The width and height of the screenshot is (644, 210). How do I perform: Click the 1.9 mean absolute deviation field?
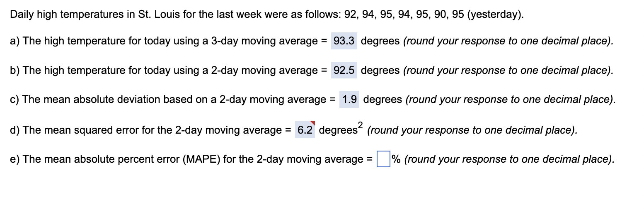349,100
